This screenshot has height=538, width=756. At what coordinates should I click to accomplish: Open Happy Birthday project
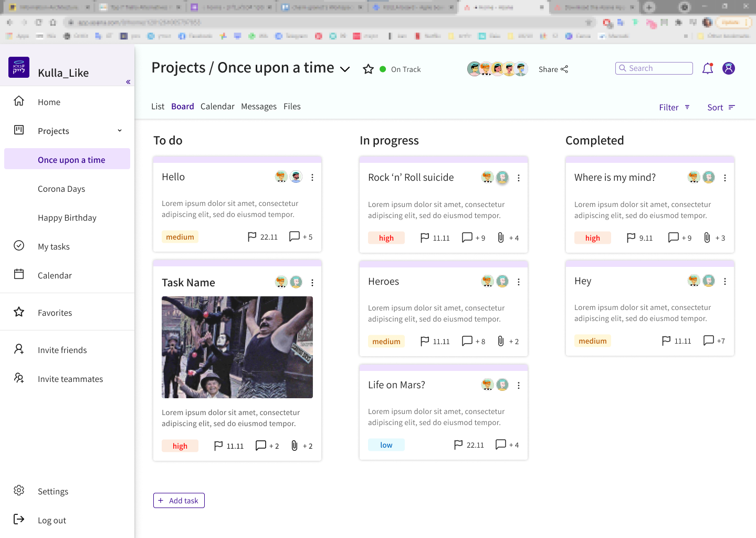[x=67, y=218]
